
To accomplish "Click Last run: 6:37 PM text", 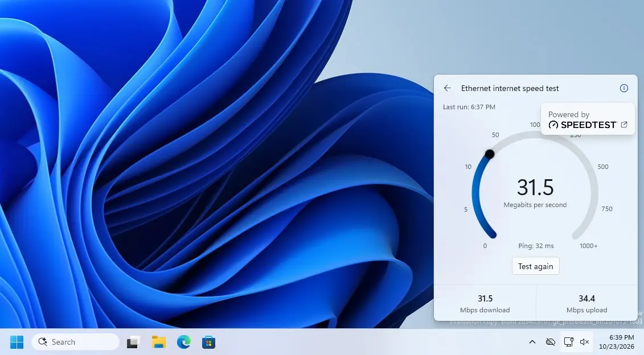I will pyautogui.click(x=469, y=107).
